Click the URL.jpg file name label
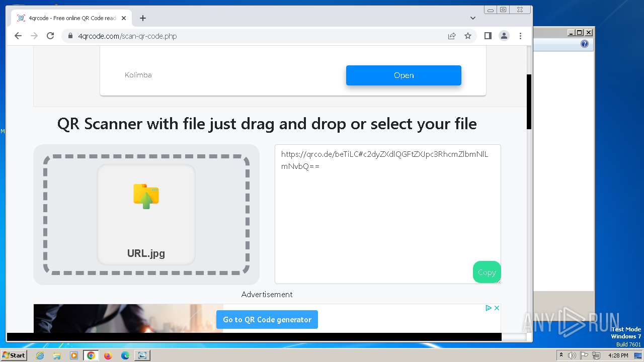The image size is (644, 362). 146,253
